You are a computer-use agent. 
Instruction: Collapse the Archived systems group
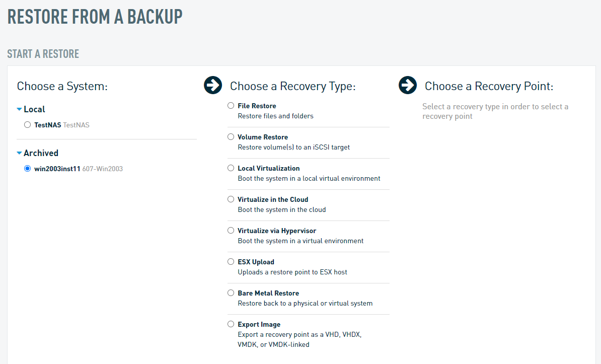click(x=20, y=153)
